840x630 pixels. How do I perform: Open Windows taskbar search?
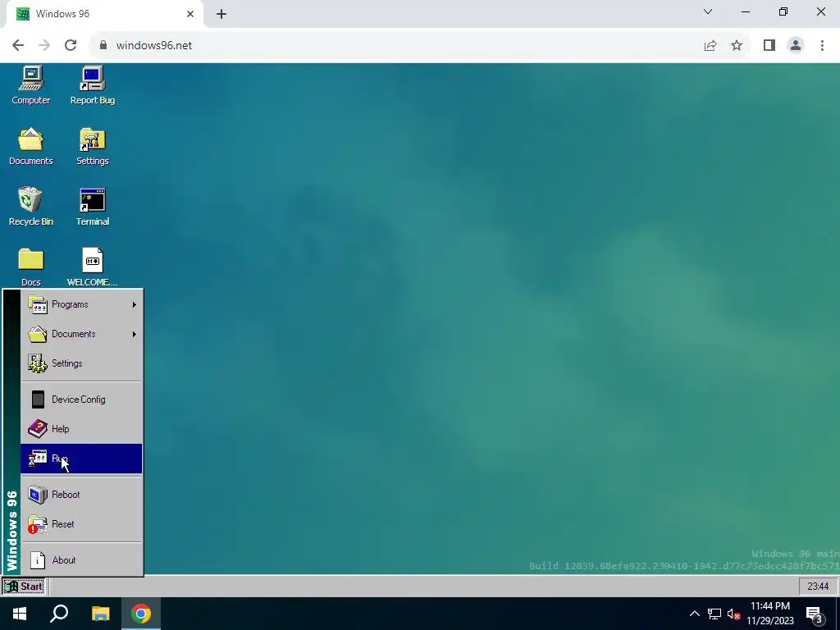59,614
